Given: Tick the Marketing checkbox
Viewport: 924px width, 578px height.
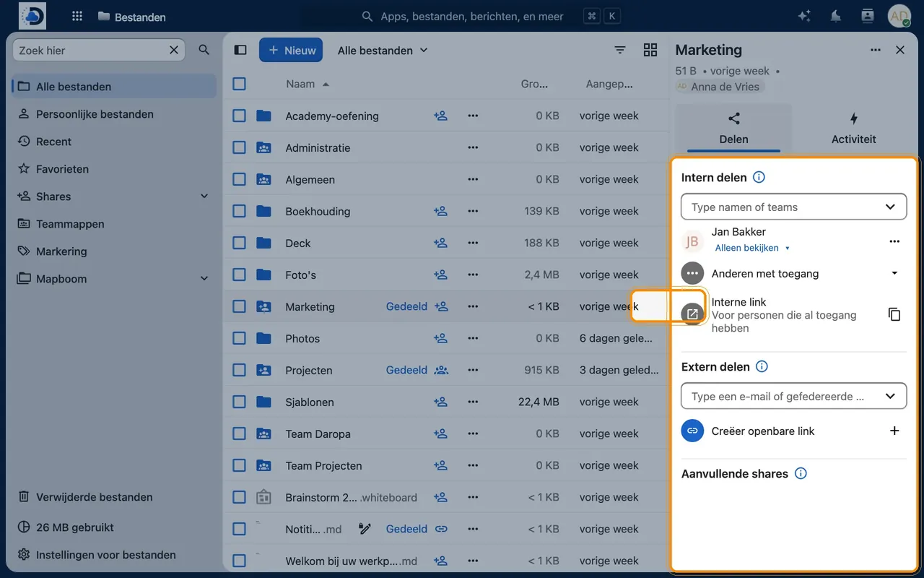Looking at the screenshot, I should (x=239, y=306).
